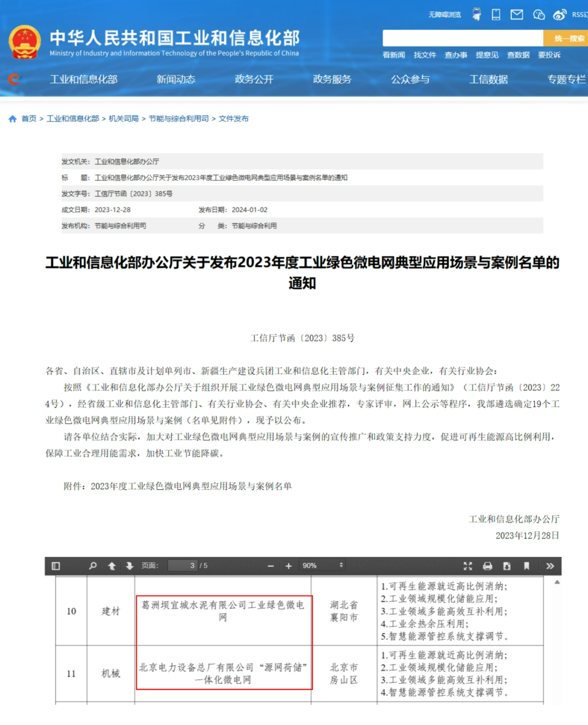
Task: Open the email envelope icon
Action: tap(517, 15)
